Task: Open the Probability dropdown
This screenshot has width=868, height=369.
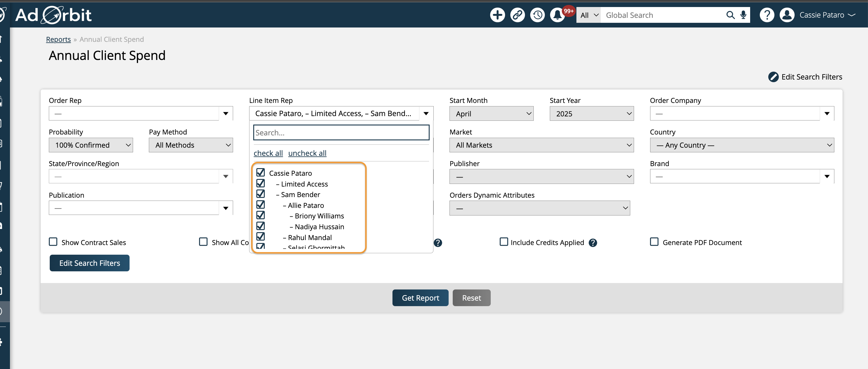Action: coord(91,145)
